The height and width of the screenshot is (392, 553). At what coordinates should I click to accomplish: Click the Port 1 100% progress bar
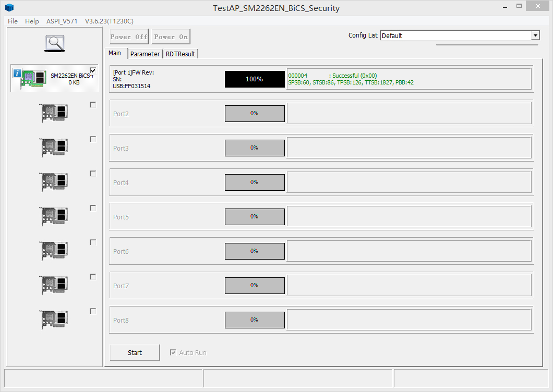[255, 79]
